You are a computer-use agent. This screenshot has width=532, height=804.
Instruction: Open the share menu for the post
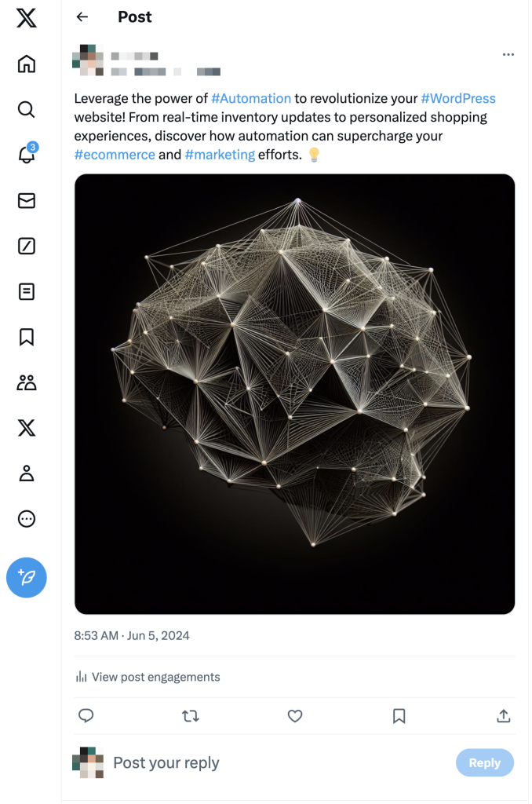coord(503,716)
